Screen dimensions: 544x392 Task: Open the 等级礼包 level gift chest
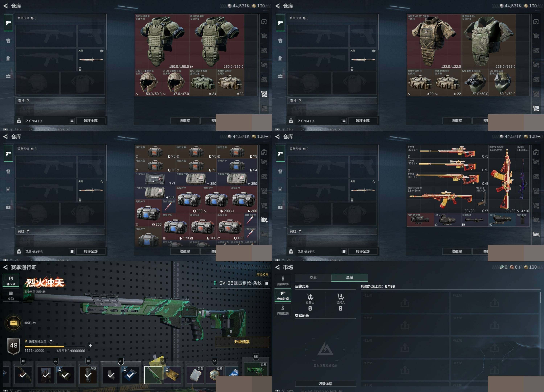(14, 323)
